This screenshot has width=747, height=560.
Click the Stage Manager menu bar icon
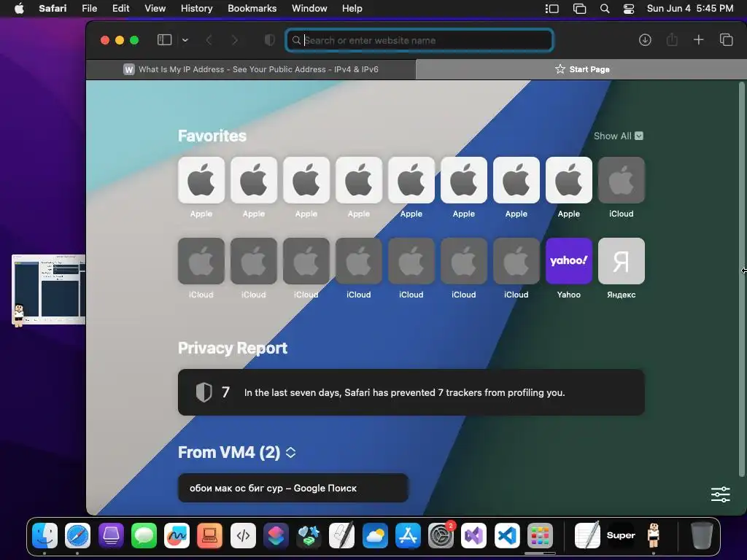pos(551,9)
